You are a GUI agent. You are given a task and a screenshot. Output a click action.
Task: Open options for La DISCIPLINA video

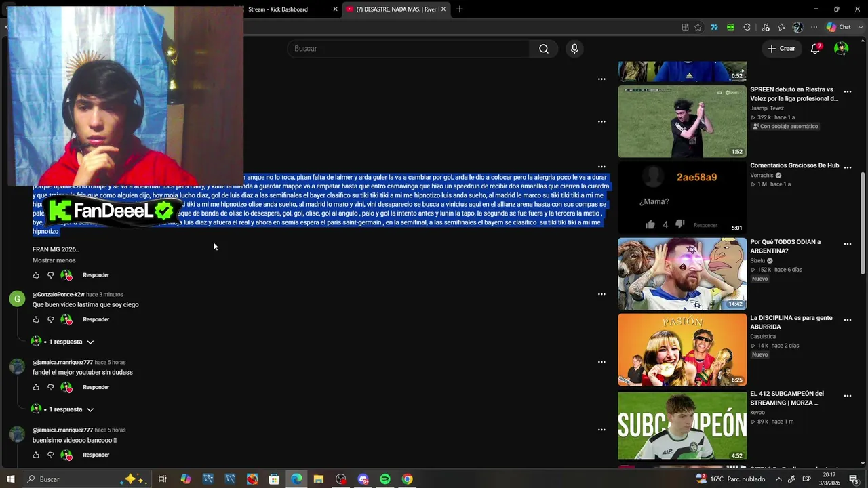(x=847, y=320)
